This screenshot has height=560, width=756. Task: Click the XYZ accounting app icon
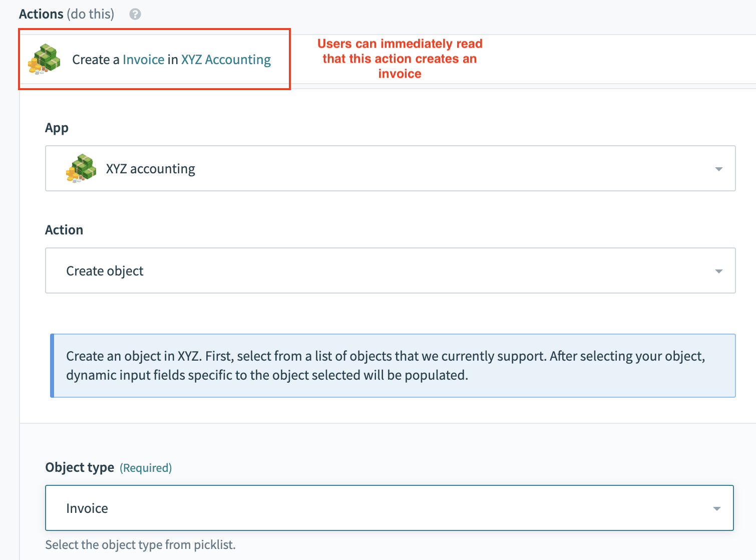click(x=80, y=168)
